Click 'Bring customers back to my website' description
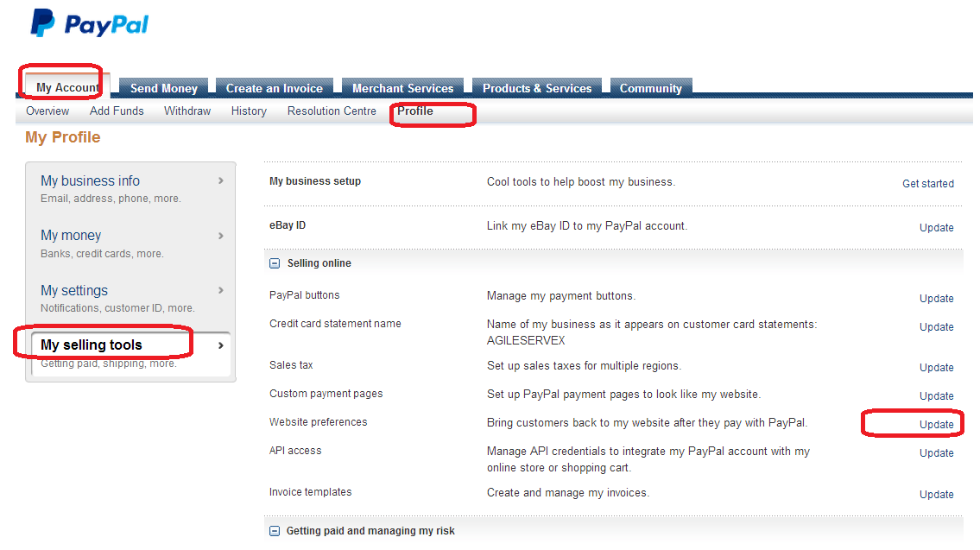 pyautogui.click(x=647, y=422)
